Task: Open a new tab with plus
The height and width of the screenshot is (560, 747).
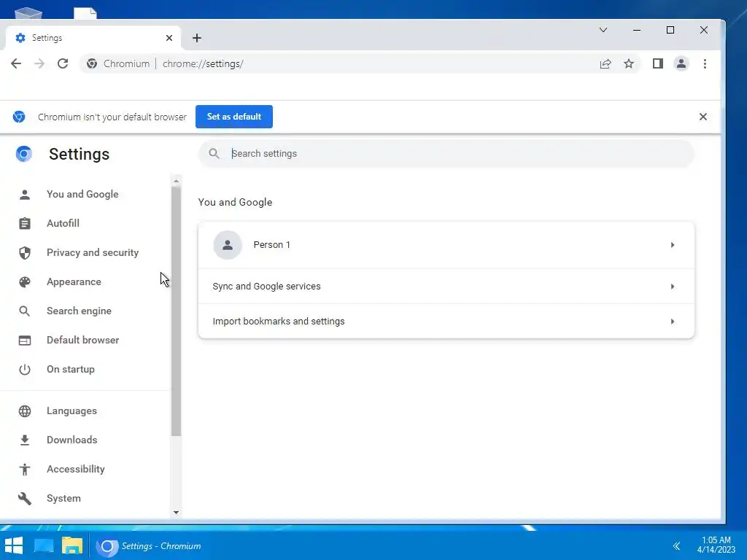Action: pos(197,38)
